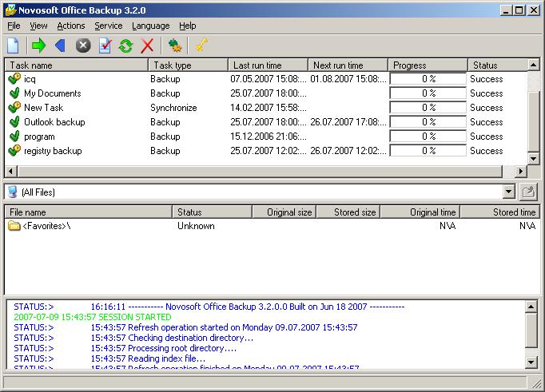Click the SESSION STARTED log line
This screenshot has width=545, height=392.
pyautogui.click(x=93, y=317)
